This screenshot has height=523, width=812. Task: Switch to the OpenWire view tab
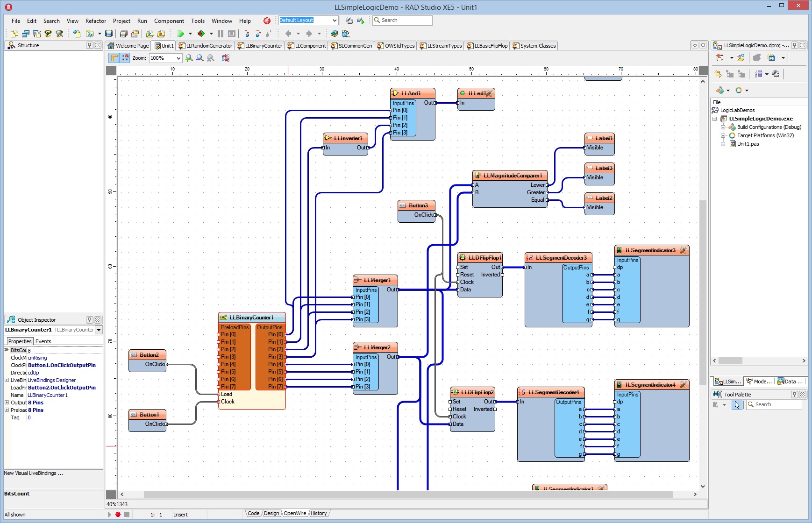click(295, 513)
